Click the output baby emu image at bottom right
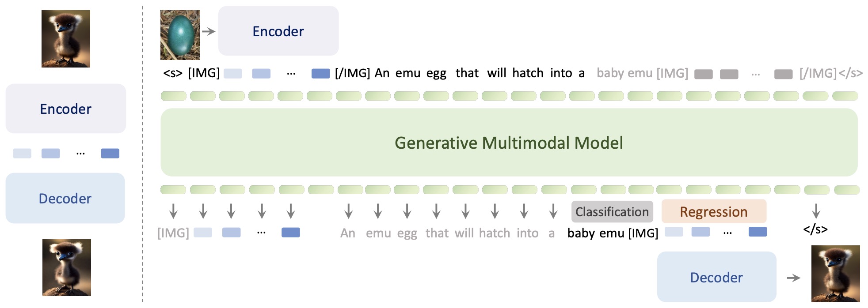The image size is (868, 308). click(835, 274)
